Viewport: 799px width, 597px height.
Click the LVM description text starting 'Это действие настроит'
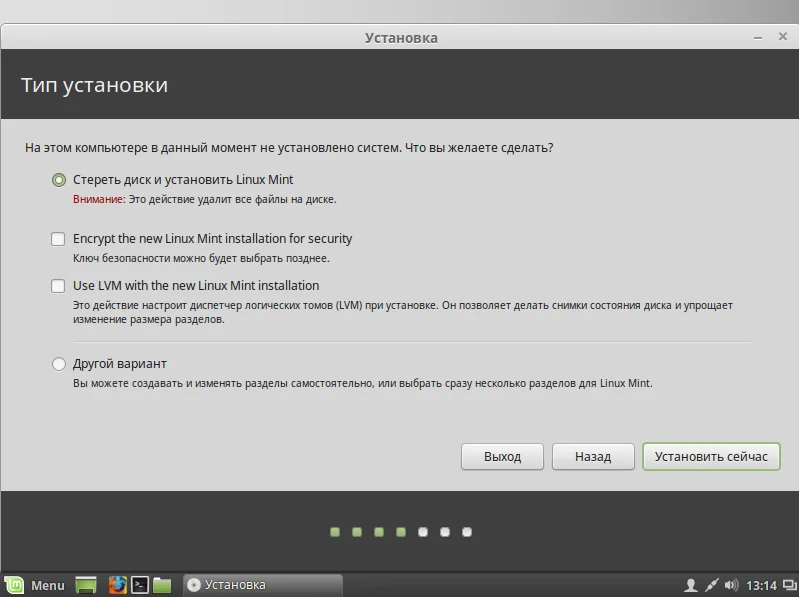pos(403,312)
